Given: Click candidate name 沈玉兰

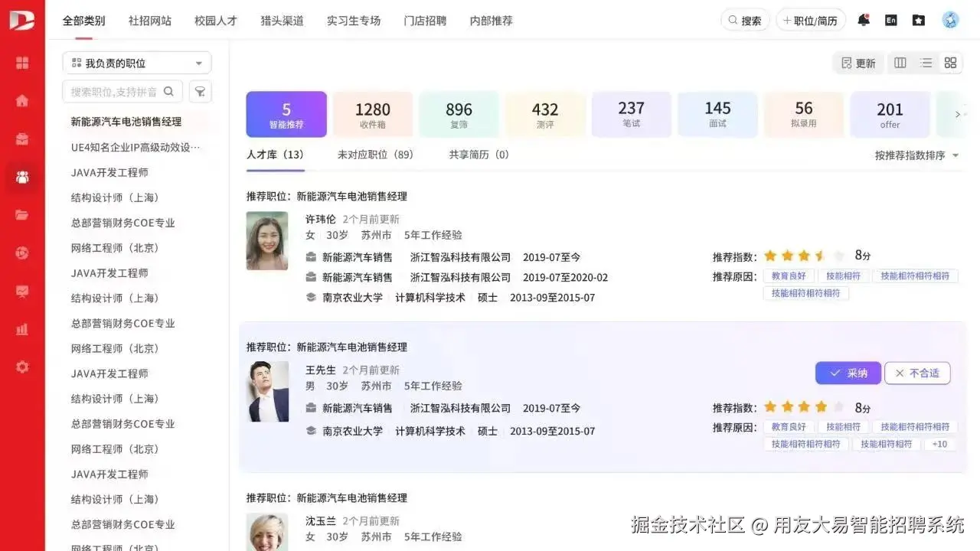Looking at the screenshot, I should coord(321,521).
